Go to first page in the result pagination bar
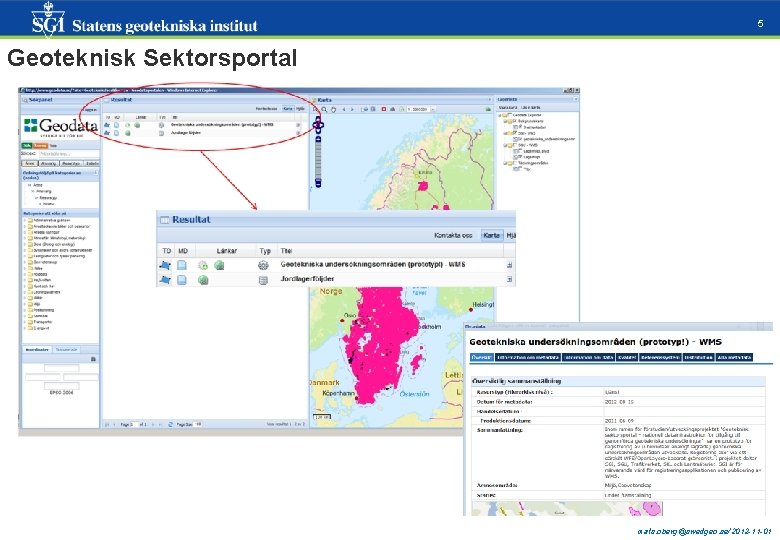The image size is (780, 540). point(107,425)
